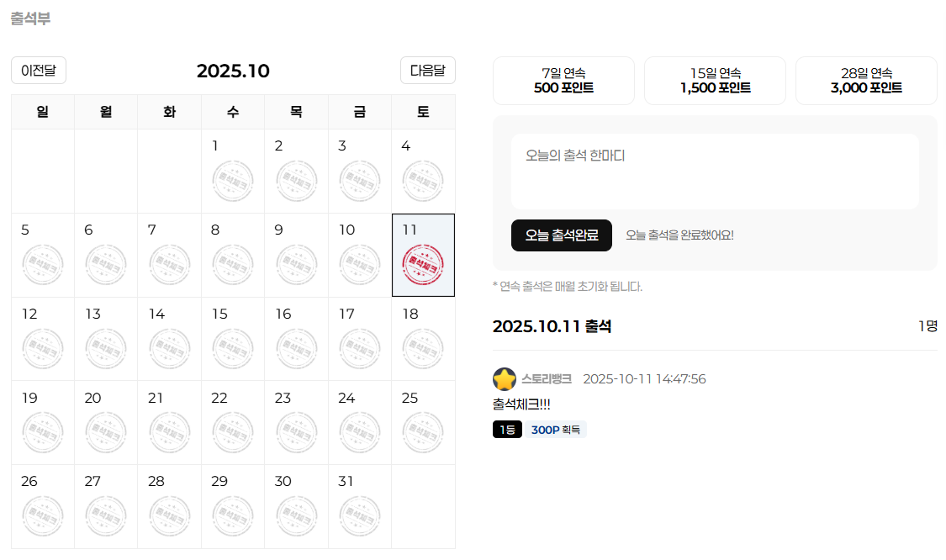Go to previous month with 이전달
This screenshot has height=560, width=946.
(x=39, y=71)
